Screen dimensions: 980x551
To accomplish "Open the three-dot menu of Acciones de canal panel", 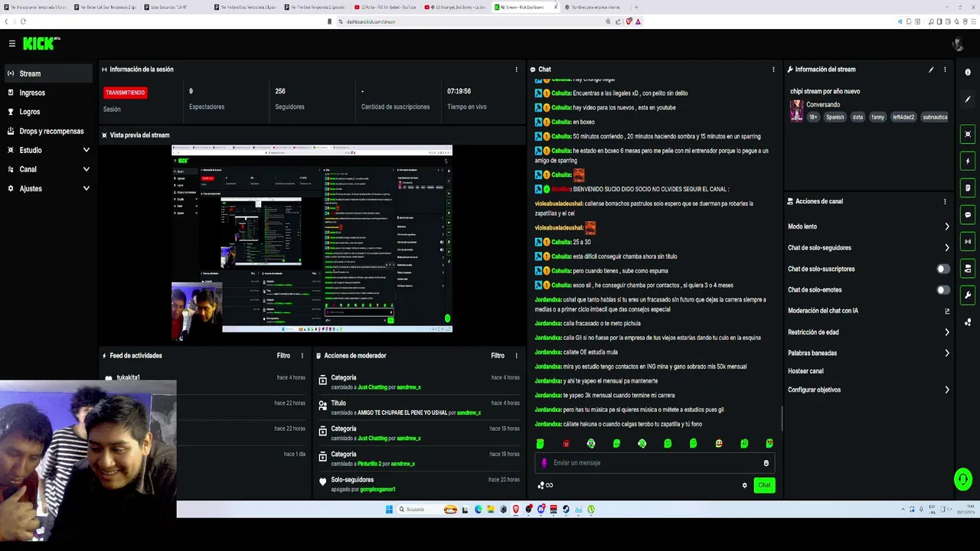I will [945, 201].
